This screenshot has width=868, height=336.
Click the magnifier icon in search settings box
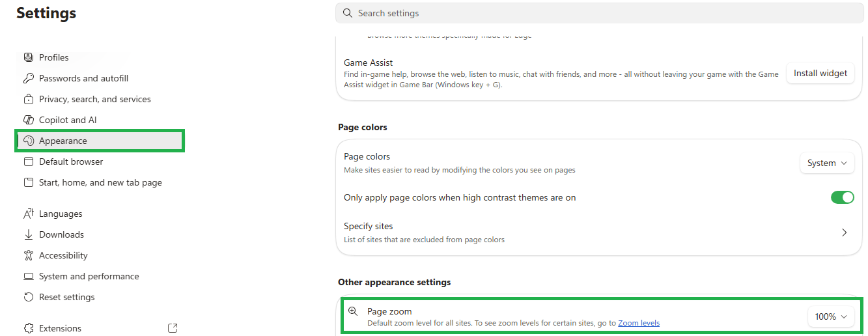[348, 13]
